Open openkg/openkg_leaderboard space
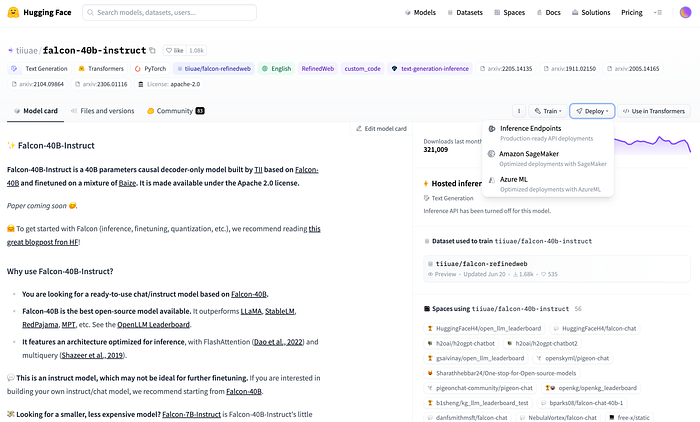Image resolution: width=700 pixels, height=422 pixels. 591,388
